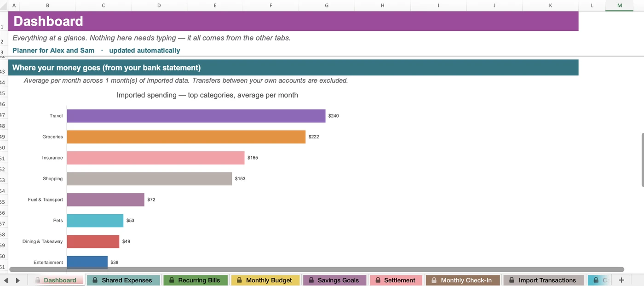Select row 3 header
Viewport: 644px width, 286px height.
coord(4,51)
